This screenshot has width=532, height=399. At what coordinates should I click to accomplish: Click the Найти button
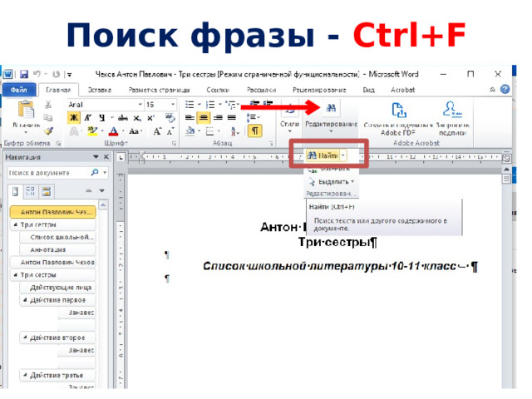pos(323,155)
